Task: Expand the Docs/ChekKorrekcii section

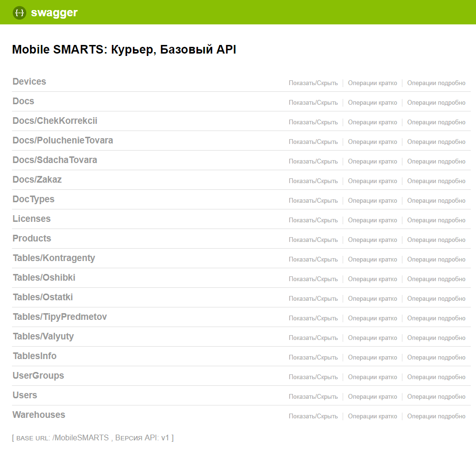Action: coord(55,120)
